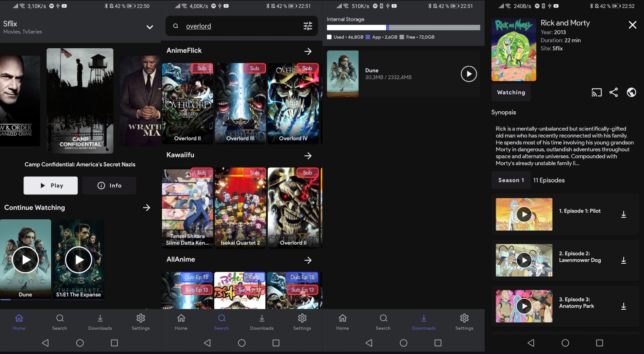Click the Download icon for Episode 1 Pilot

point(624,214)
